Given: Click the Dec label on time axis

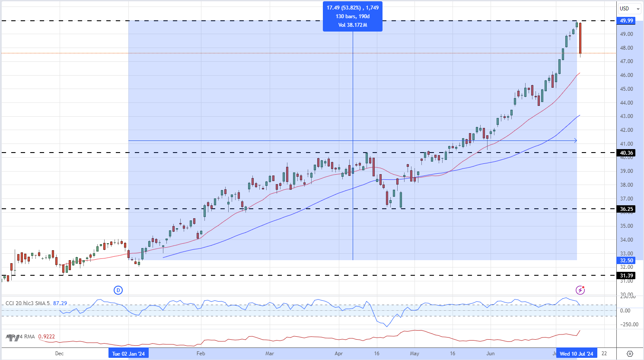Looking at the screenshot, I should tap(60, 354).
